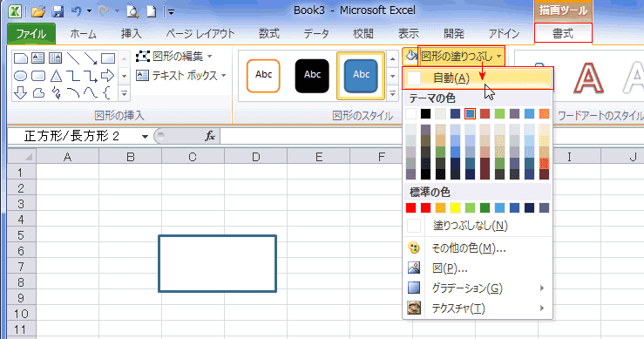Select the Arc shape
Screen dimensions: 644x339
pyautogui.click(x=73, y=93)
